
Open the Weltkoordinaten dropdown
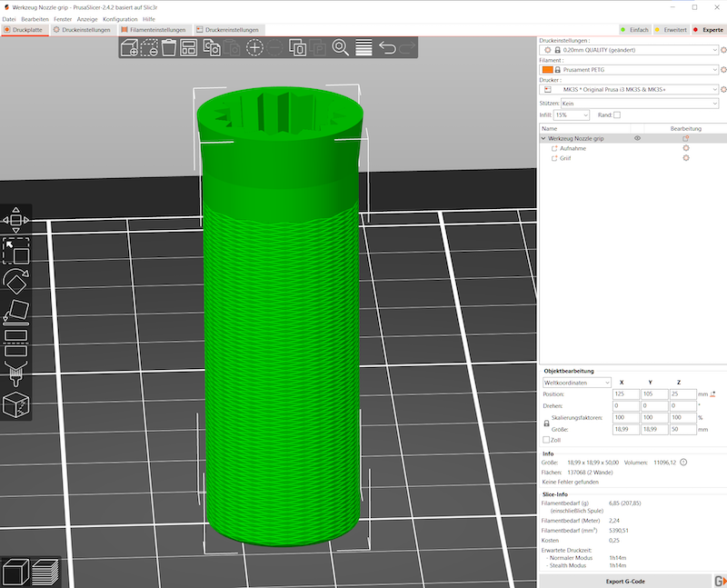click(x=577, y=383)
